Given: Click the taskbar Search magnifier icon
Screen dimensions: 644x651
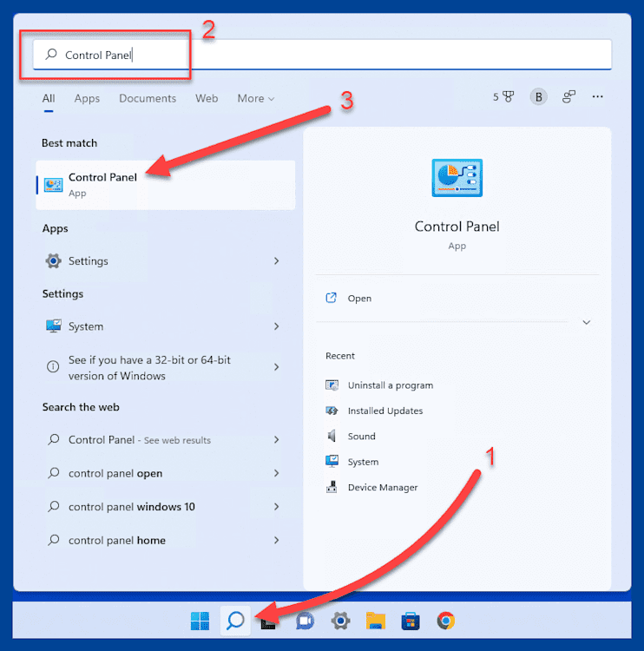Looking at the screenshot, I should (x=235, y=621).
